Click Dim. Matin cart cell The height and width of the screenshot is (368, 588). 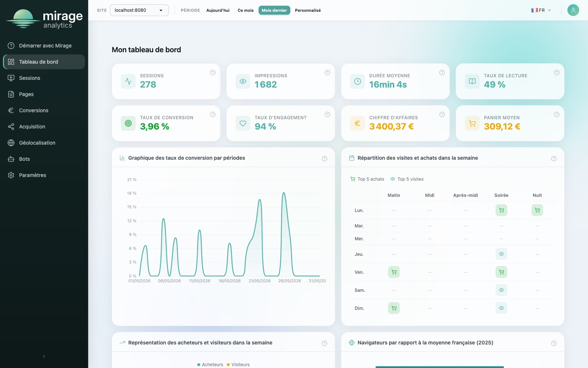click(394, 308)
